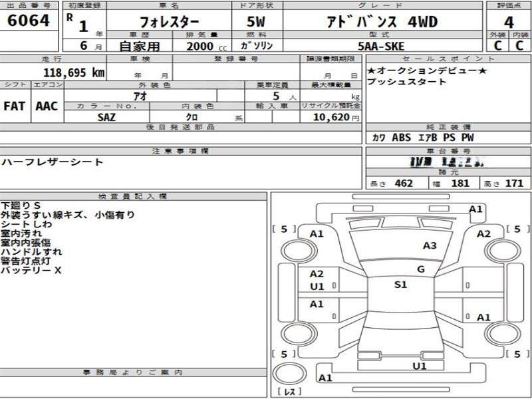Screen dimensions: 532x399
Task: Select the mileage 118,695 km
Action: 74,72
